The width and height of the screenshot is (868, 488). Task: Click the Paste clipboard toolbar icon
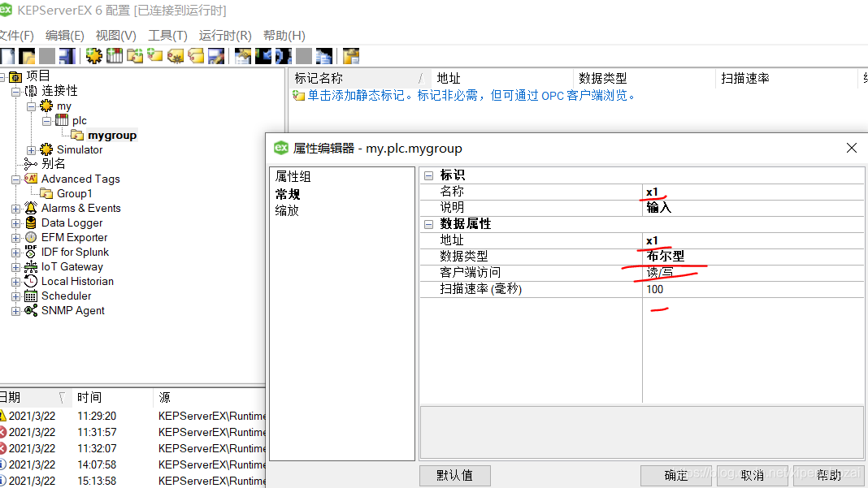(x=351, y=56)
